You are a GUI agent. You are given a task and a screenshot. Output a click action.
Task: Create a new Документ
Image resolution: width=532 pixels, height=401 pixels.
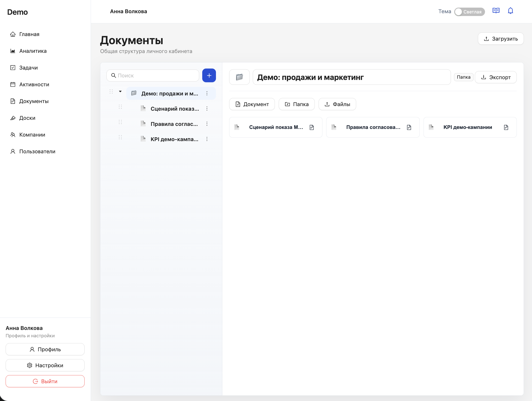(252, 104)
